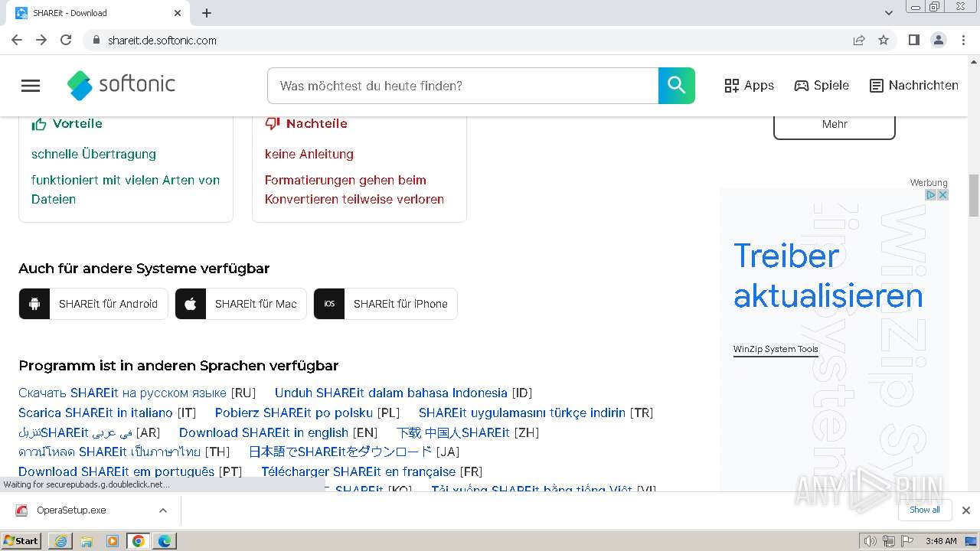Open the Nachrichten menu item
The image size is (980, 551).
[914, 86]
